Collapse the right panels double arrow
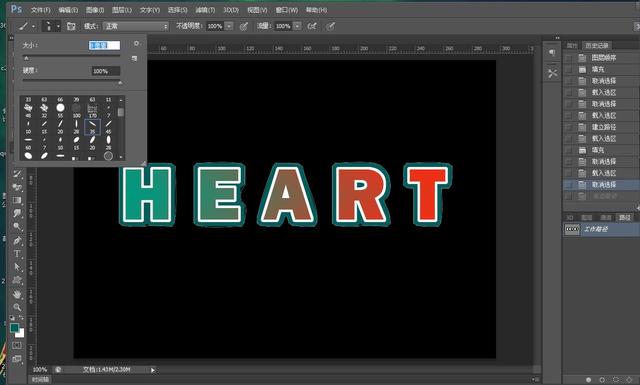This screenshot has height=385, width=640. click(558, 38)
